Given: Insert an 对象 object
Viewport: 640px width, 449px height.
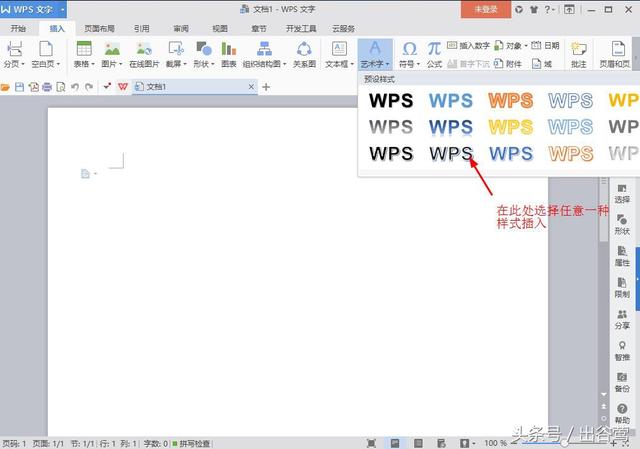Looking at the screenshot, I should [511, 46].
